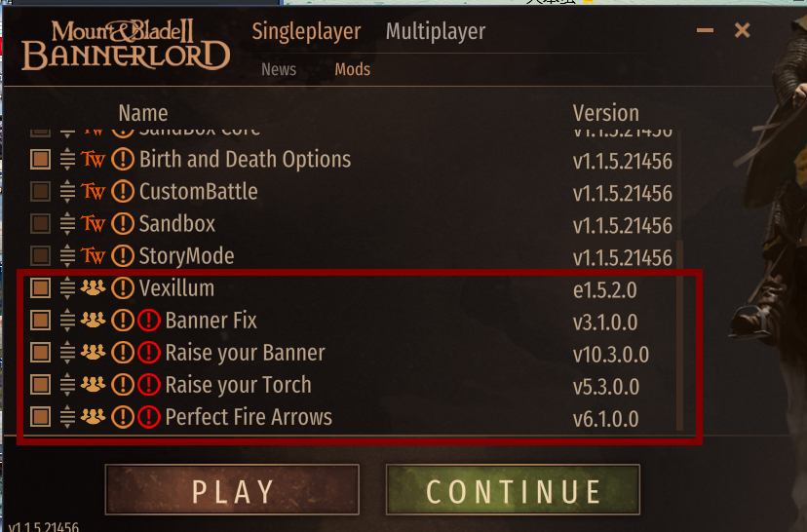
Task: Toggle the Birth and Death Options checkbox
Action: tap(40, 160)
